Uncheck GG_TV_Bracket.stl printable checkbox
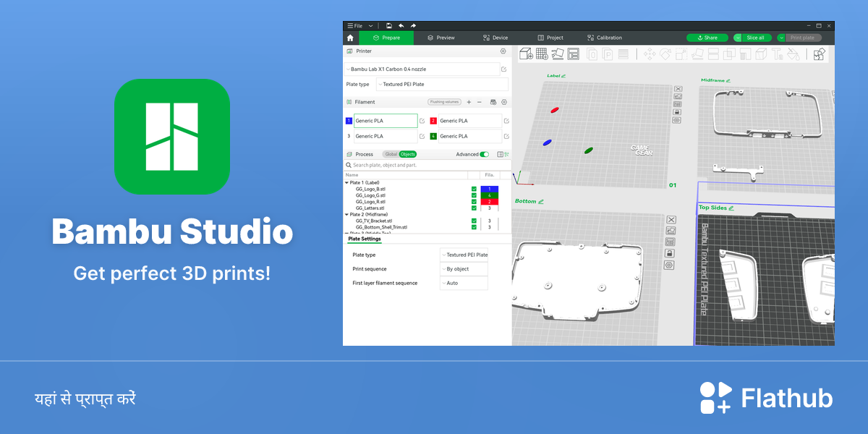Image resolution: width=868 pixels, height=434 pixels. coord(474,221)
